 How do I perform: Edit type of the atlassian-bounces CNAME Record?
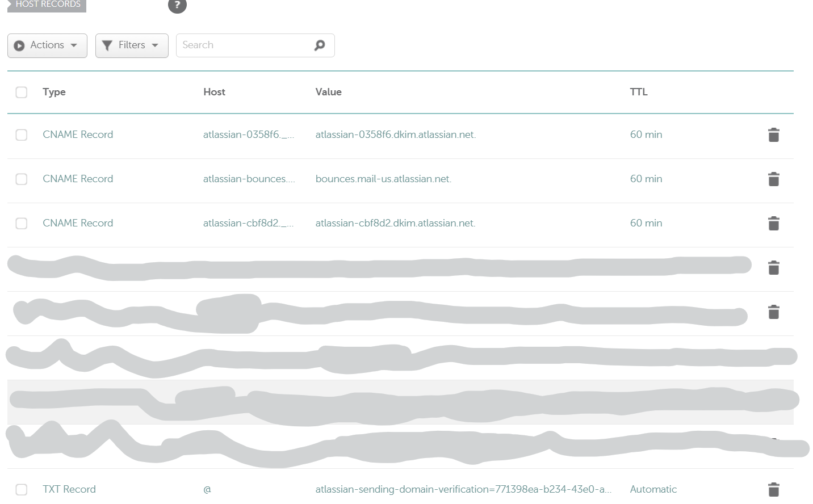[x=78, y=179]
